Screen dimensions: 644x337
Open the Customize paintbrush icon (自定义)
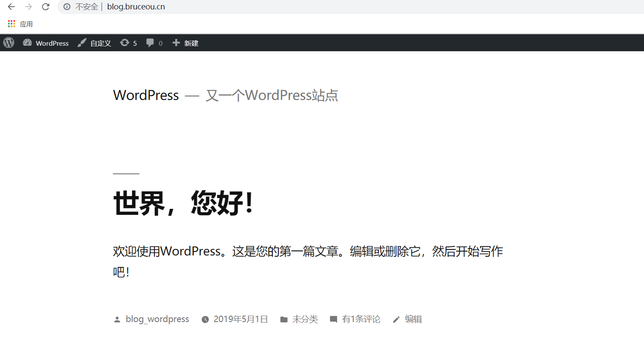(81, 43)
